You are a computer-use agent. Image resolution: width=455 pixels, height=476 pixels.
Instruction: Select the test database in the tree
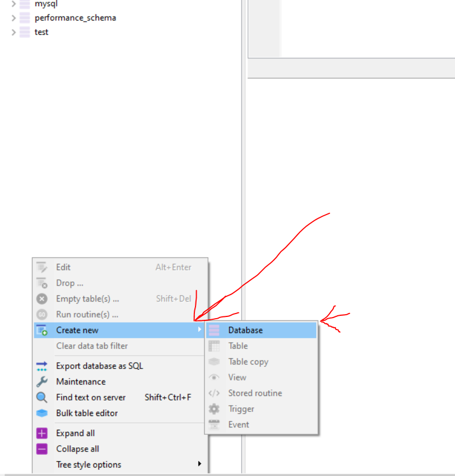click(41, 32)
